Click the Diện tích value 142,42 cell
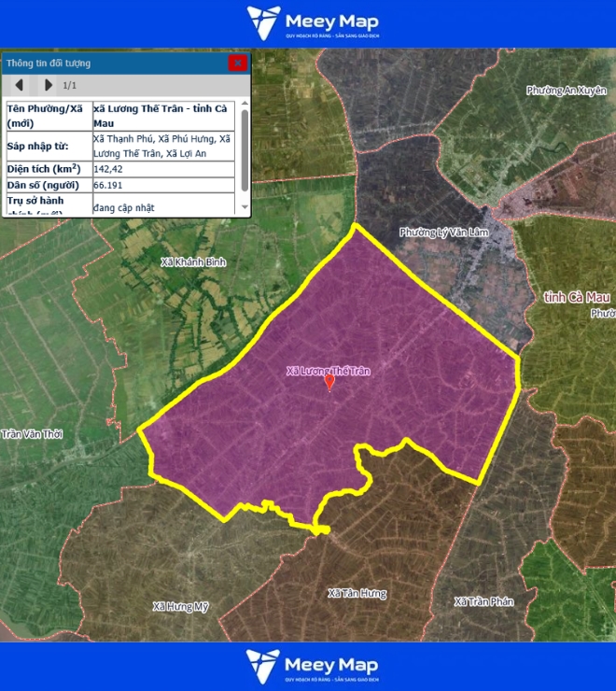Image resolution: width=616 pixels, height=691 pixels. point(162,169)
